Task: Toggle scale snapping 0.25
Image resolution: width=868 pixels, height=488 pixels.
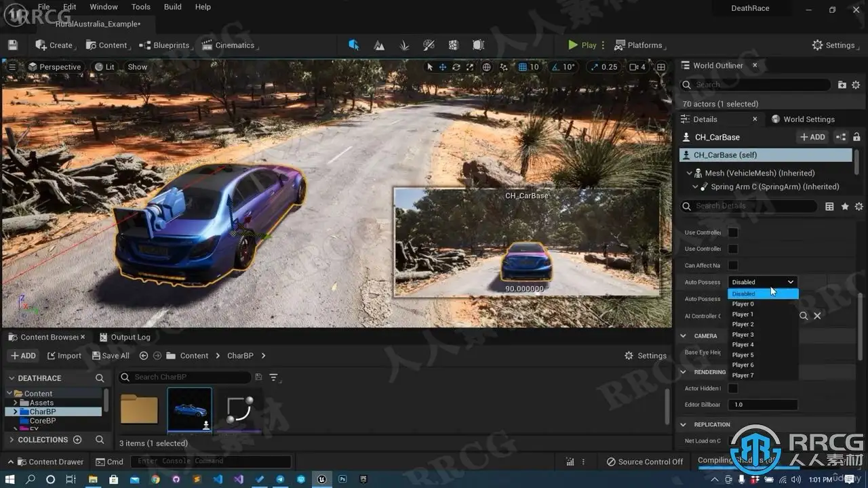Action: pos(595,67)
